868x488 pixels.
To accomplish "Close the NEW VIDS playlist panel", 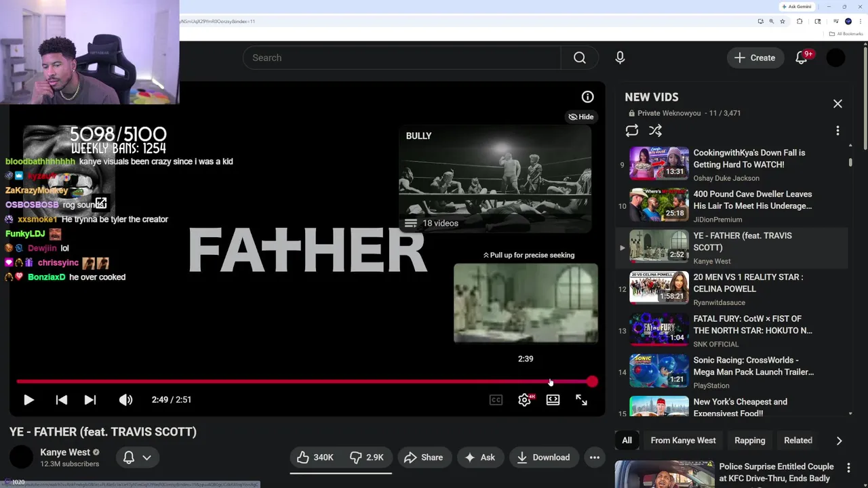I will [837, 104].
